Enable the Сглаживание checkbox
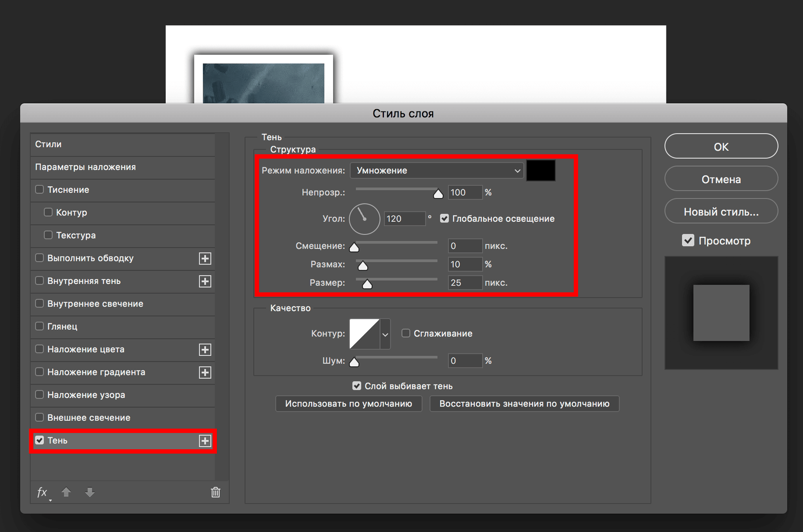 point(406,333)
